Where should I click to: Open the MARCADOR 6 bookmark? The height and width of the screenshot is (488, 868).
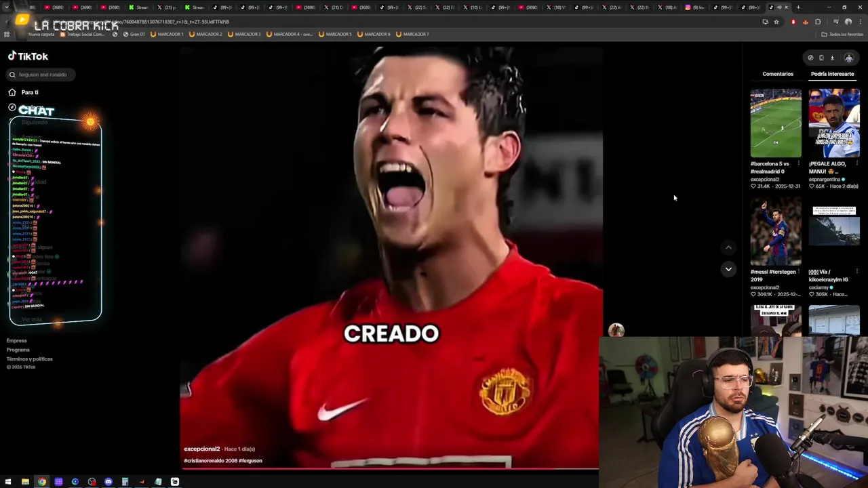tap(374, 34)
